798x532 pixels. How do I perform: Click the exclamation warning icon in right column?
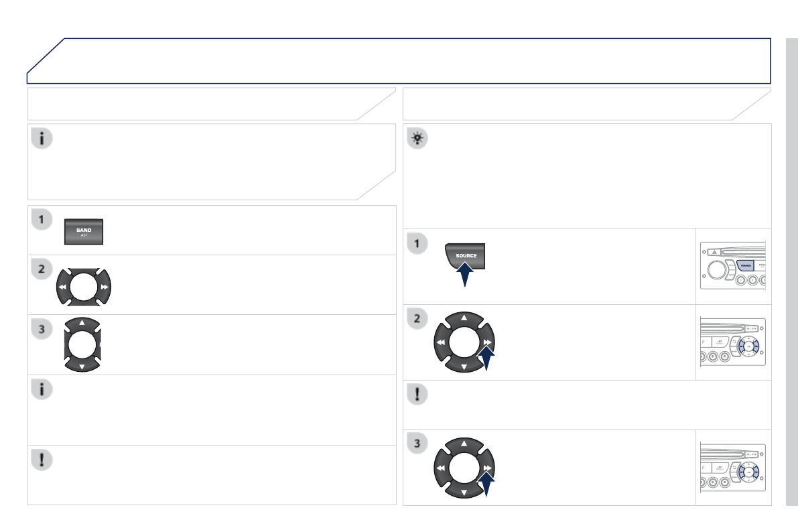(x=418, y=395)
